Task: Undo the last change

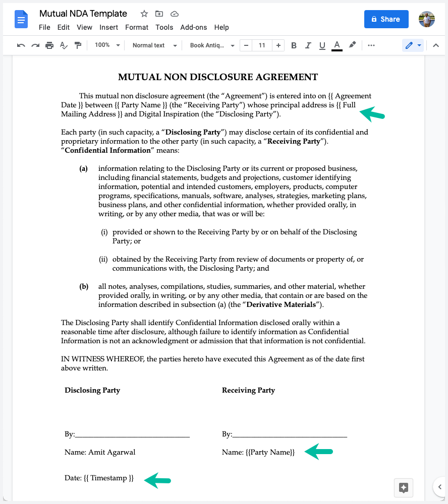Action: coord(21,45)
